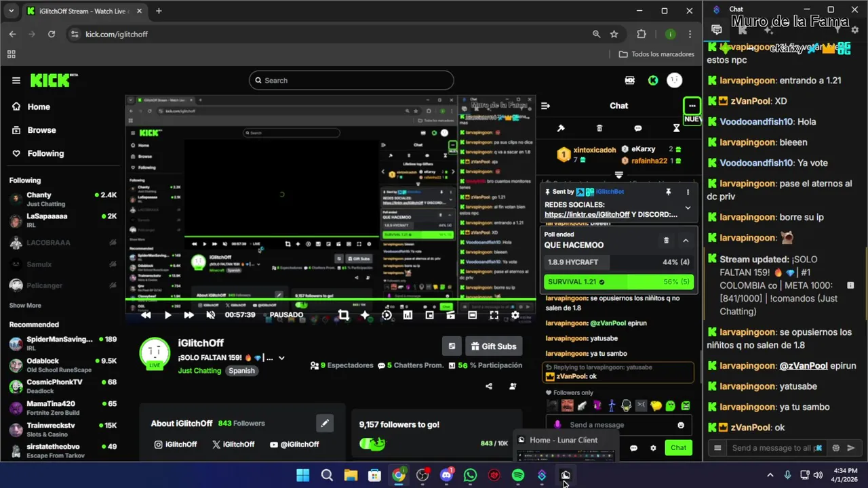Bookmark this page with star icon
Screen dimensions: 868x488
coord(614,34)
